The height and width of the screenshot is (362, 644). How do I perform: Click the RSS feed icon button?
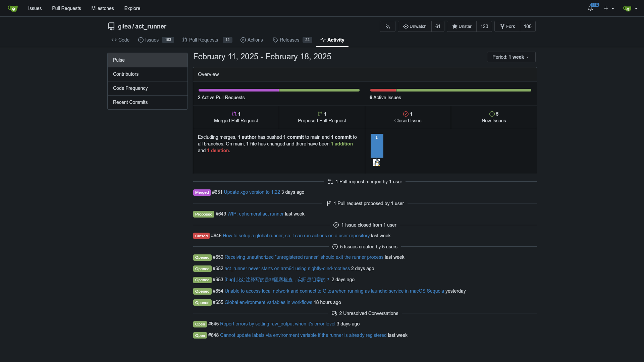tap(387, 26)
